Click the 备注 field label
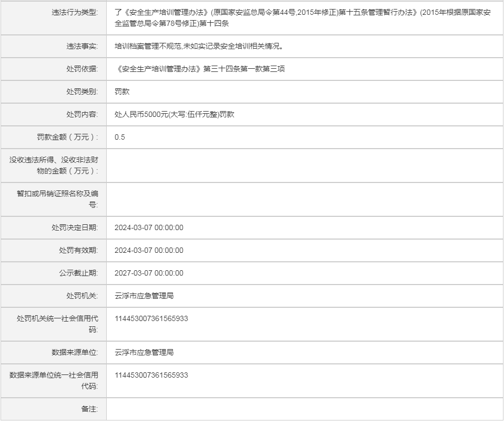 89,409
